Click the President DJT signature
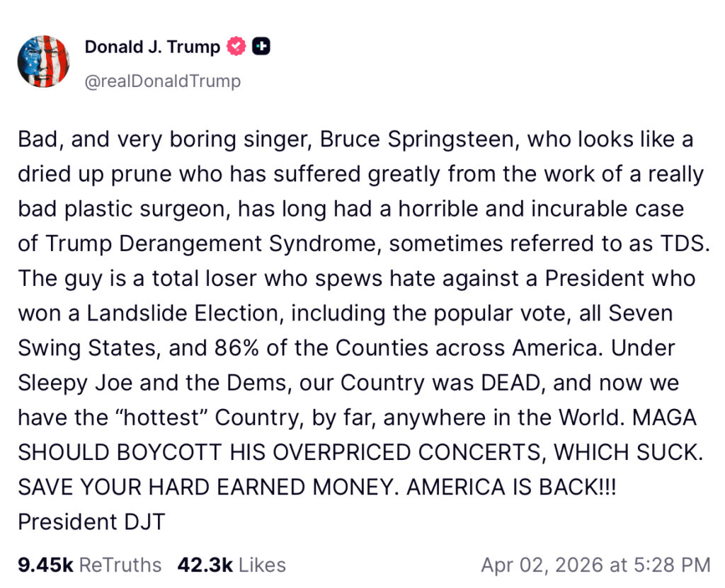 [91, 521]
